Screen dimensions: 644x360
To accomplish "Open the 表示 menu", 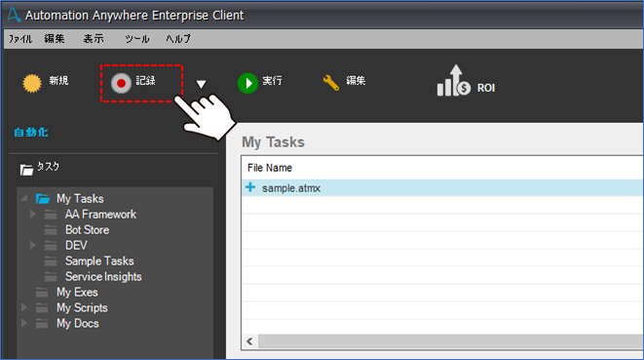I will tap(94, 39).
